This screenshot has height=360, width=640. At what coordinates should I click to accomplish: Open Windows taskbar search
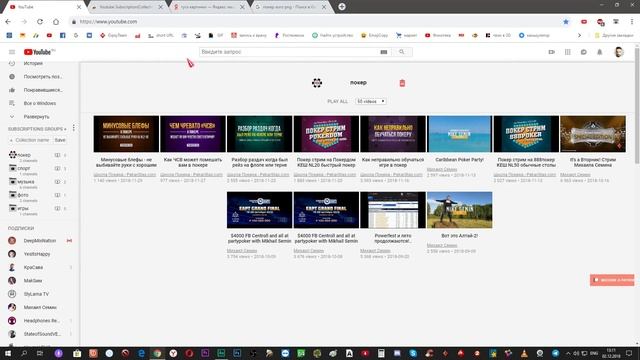pos(24,353)
